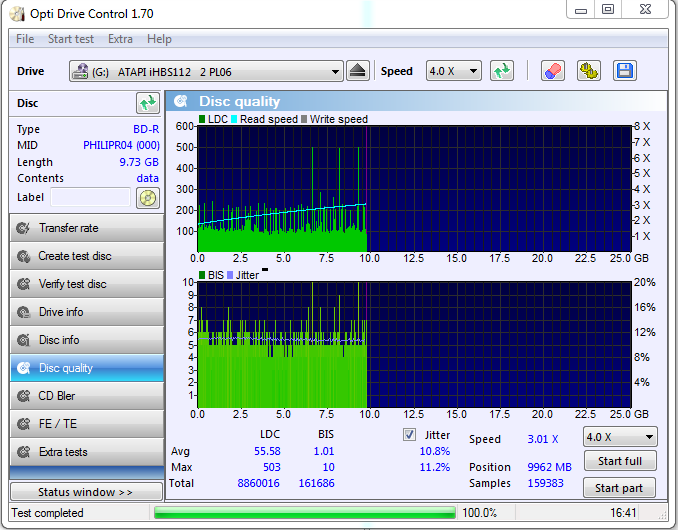Click the disc label icon beside Label field
678x530 pixels.
[x=148, y=198]
